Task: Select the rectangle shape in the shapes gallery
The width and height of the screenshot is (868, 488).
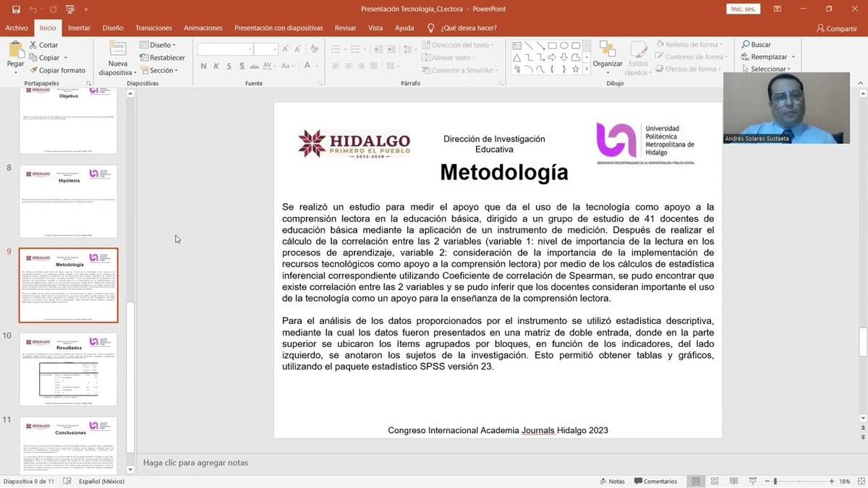Action: [552, 46]
